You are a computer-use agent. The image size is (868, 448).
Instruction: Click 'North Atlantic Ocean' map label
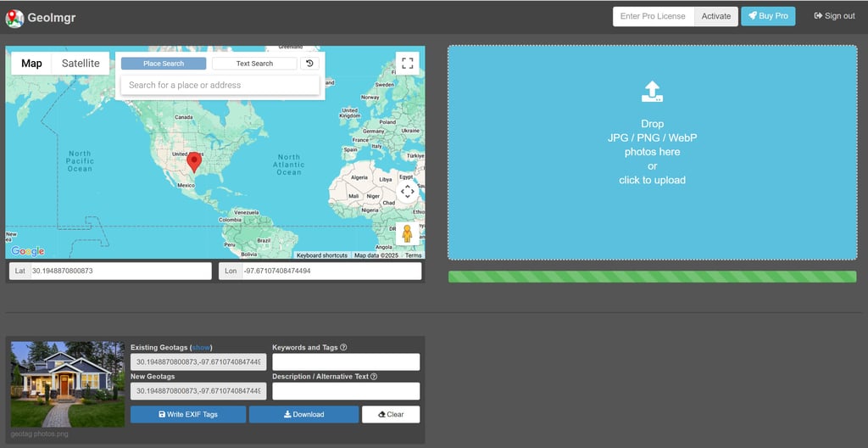(x=288, y=165)
